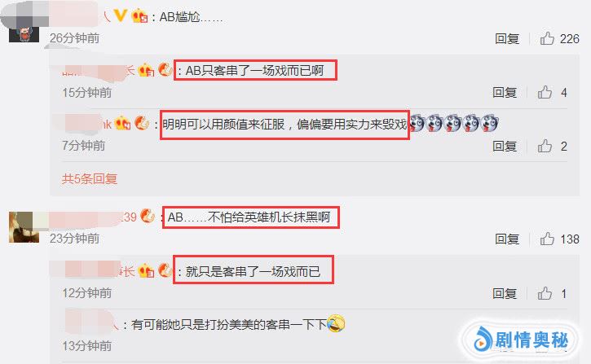The width and height of the screenshot is (591, 364).
Task: Click the membership crown badge beside AB只客串 reply
Action: coord(146,70)
